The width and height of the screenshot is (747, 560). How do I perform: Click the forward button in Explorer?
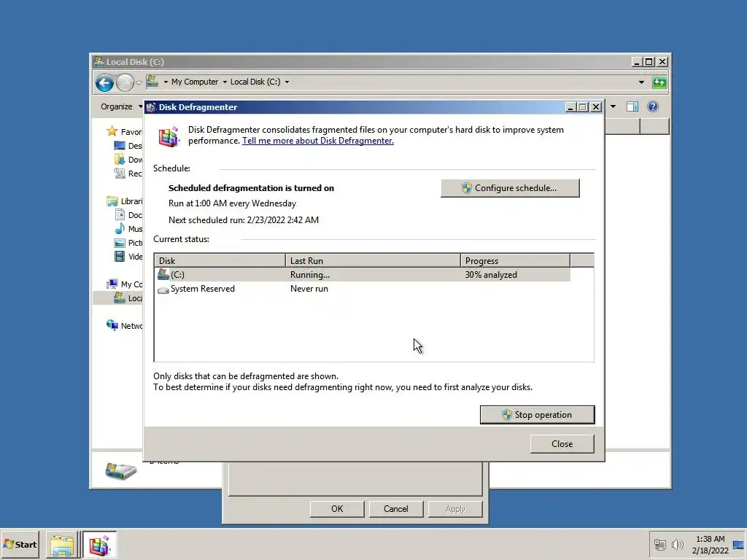tap(125, 83)
